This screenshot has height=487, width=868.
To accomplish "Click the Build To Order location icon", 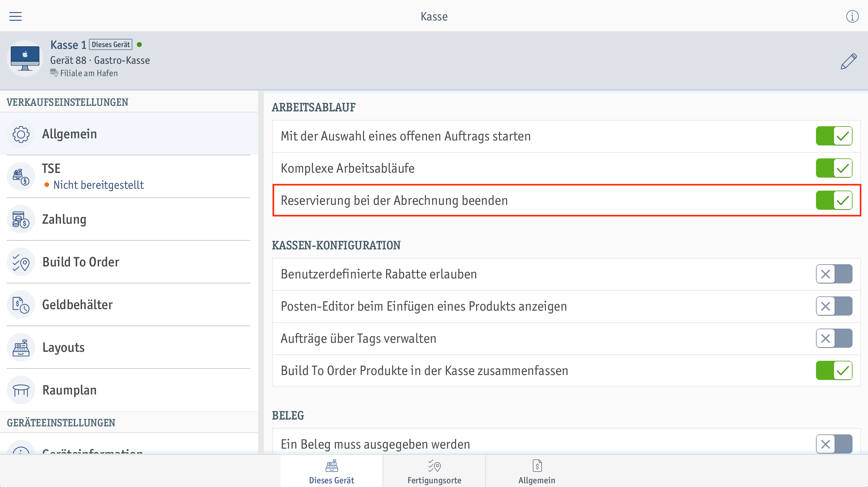I will click(x=21, y=262).
